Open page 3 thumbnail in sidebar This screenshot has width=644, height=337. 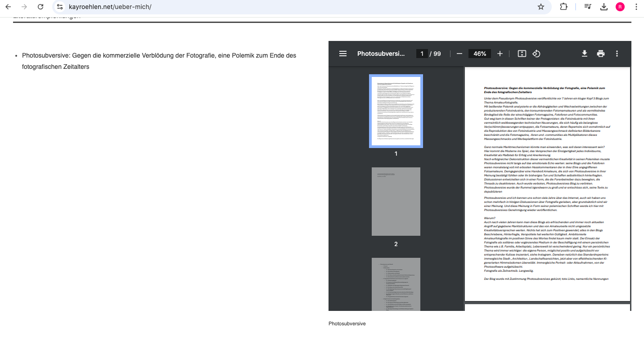396,284
